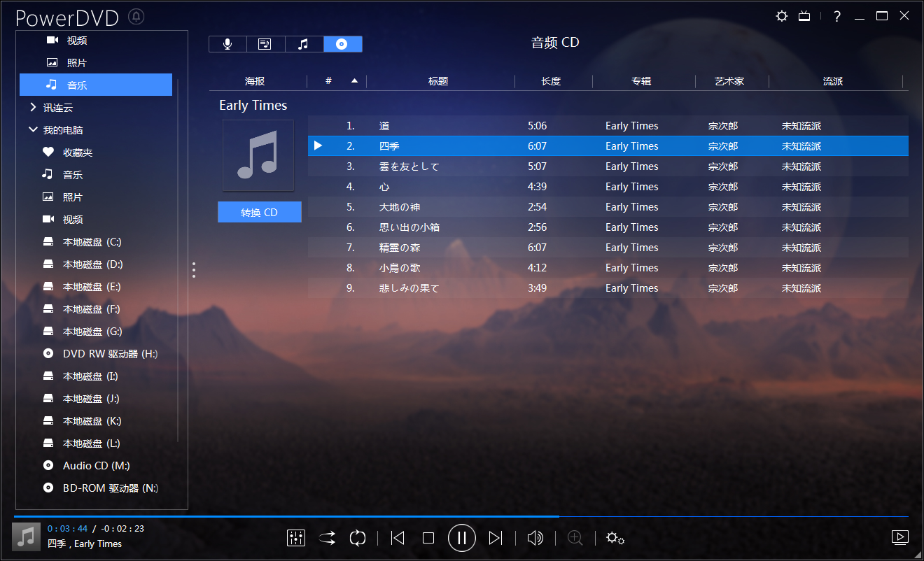Select the audio CD disc tab
The width and height of the screenshot is (924, 561).
coord(342,44)
